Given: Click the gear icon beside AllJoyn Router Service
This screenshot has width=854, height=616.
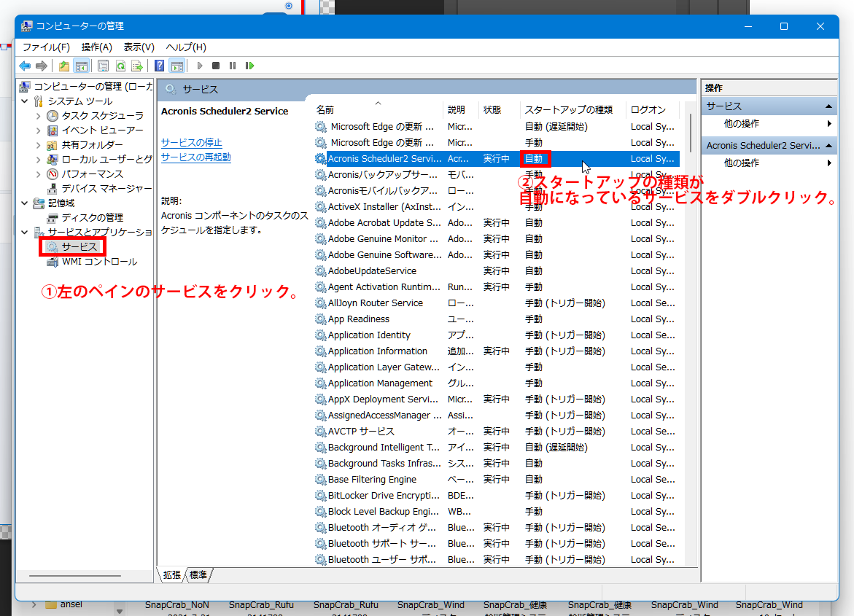Looking at the screenshot, I should [x=320, y=303].
